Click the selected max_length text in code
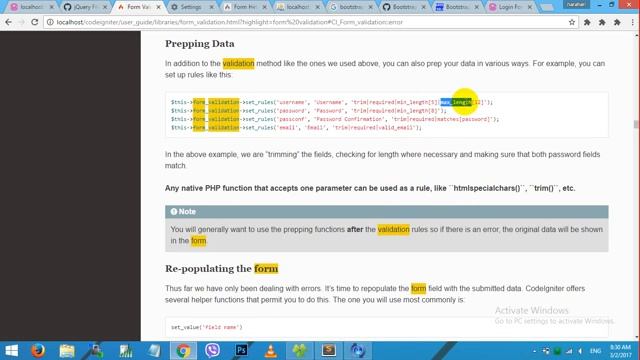The width and height of the screenshot is (640, 360). pos(456,102)
